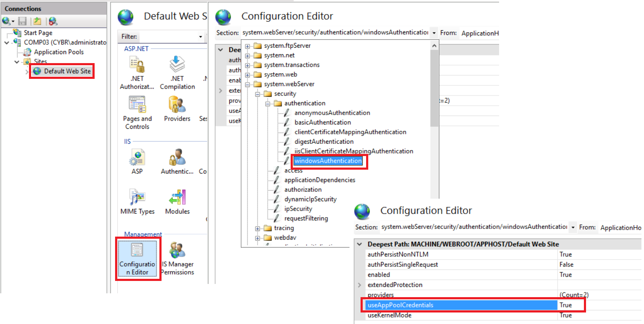Image resolution: width=644 pixels, height=324 pixels.
Task: Select Default Web Site under Sites
Action: pos(61,71)
